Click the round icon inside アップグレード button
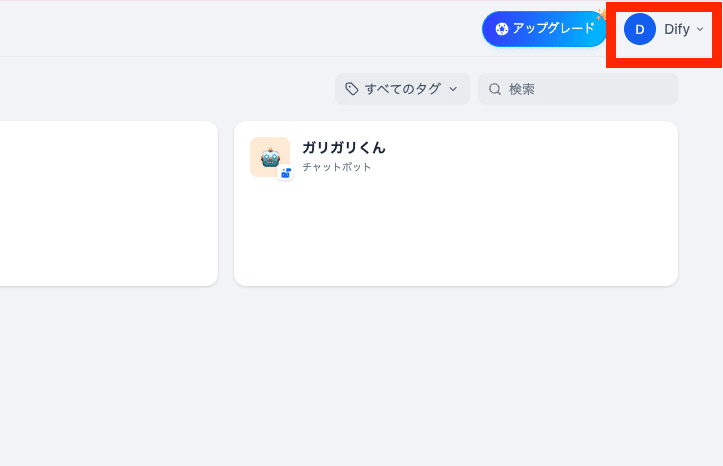This screenshot has width=723, height=466. 502,29
